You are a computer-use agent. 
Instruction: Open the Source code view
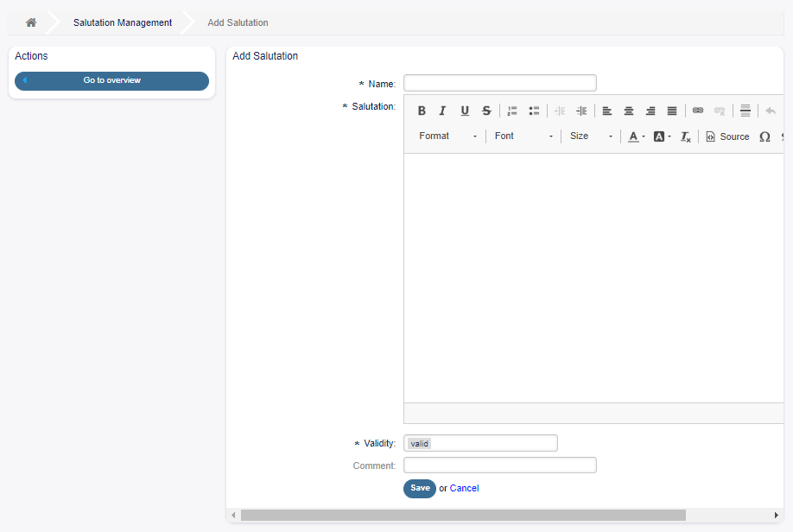point(726,136)
